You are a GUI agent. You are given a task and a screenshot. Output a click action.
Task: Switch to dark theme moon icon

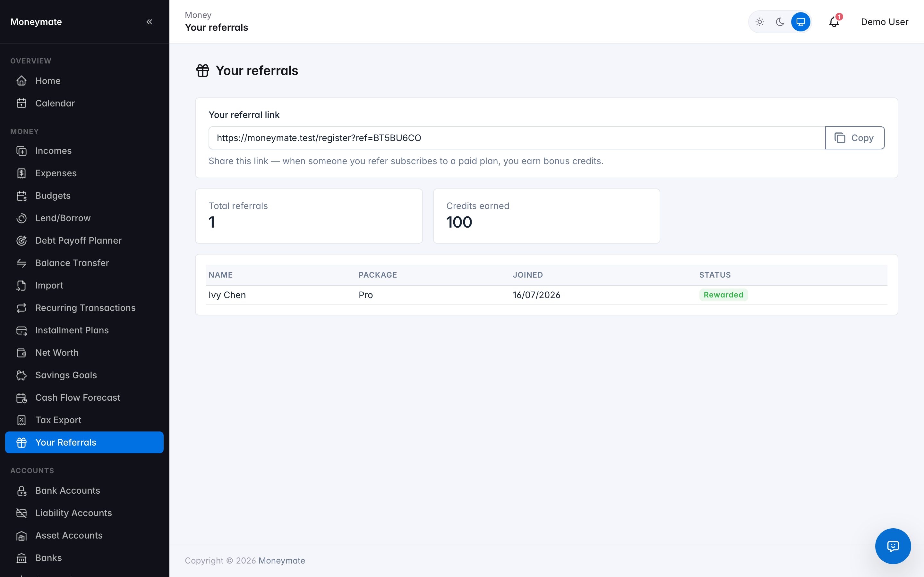point(780,22)
